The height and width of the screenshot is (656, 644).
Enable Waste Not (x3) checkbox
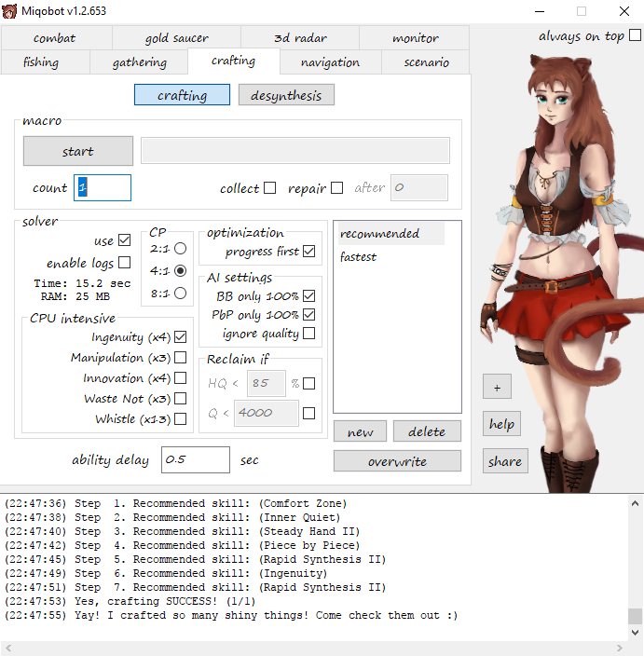(x=181, y=398)
